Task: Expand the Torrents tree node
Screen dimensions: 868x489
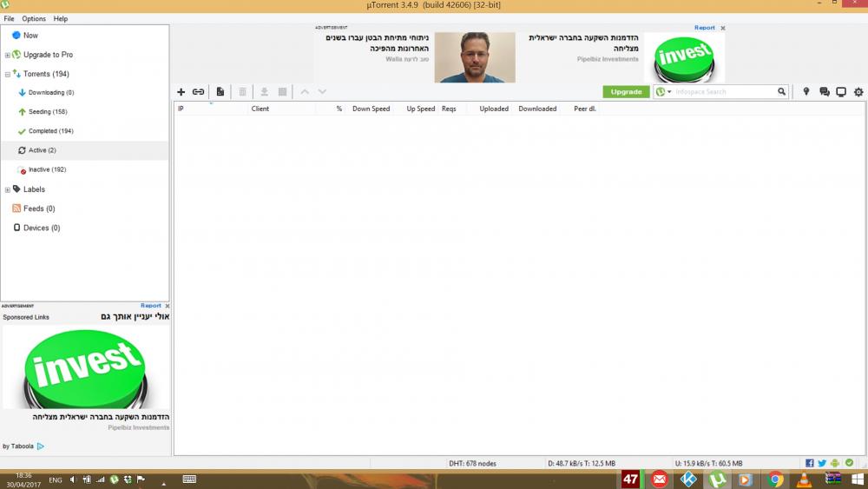Action: point(7,75)
